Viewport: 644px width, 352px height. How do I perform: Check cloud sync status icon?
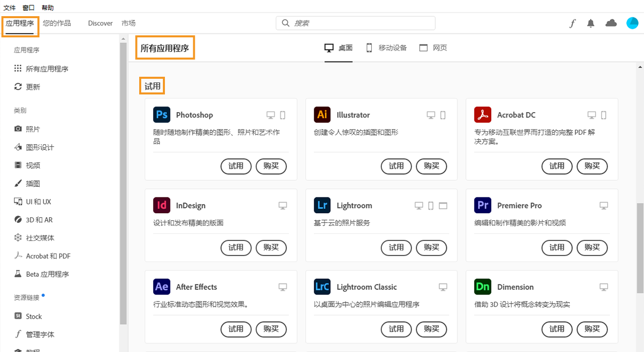click(611, 23)
